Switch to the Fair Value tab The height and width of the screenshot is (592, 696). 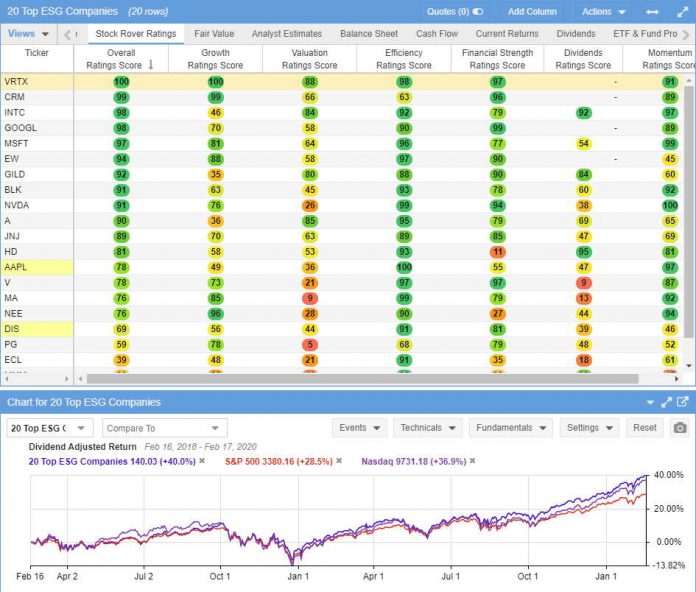point(214,34)
